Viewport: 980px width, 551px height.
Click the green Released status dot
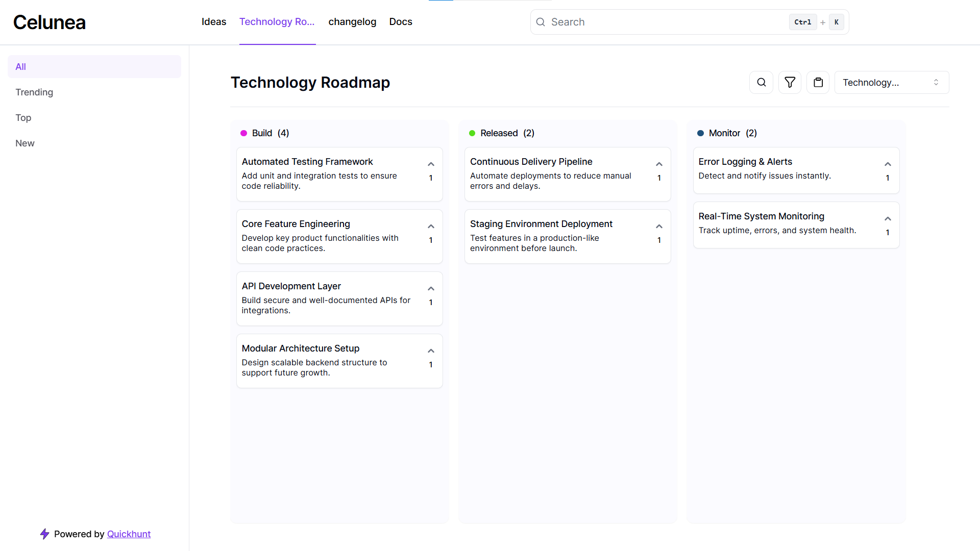coord(472,133)
